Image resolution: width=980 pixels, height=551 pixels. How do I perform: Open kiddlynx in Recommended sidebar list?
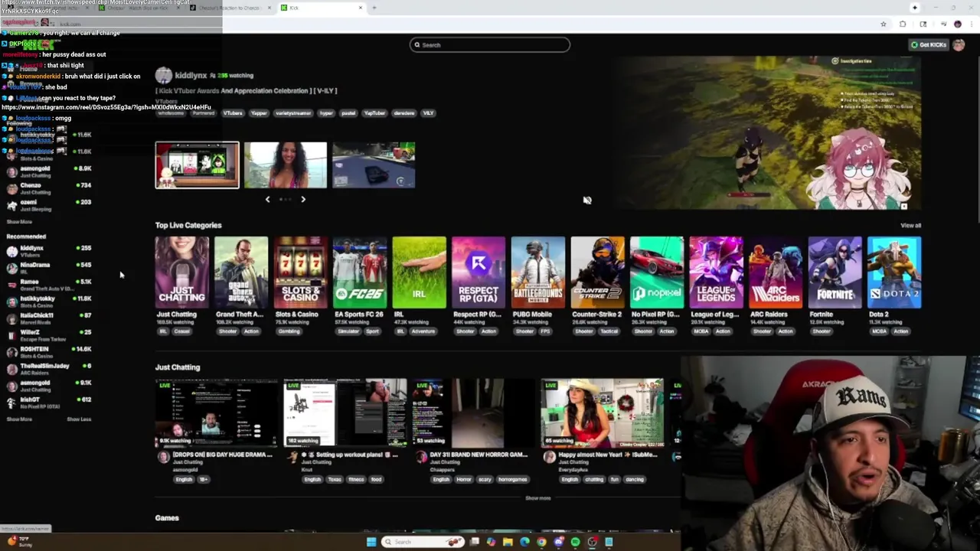coord(50,250)
